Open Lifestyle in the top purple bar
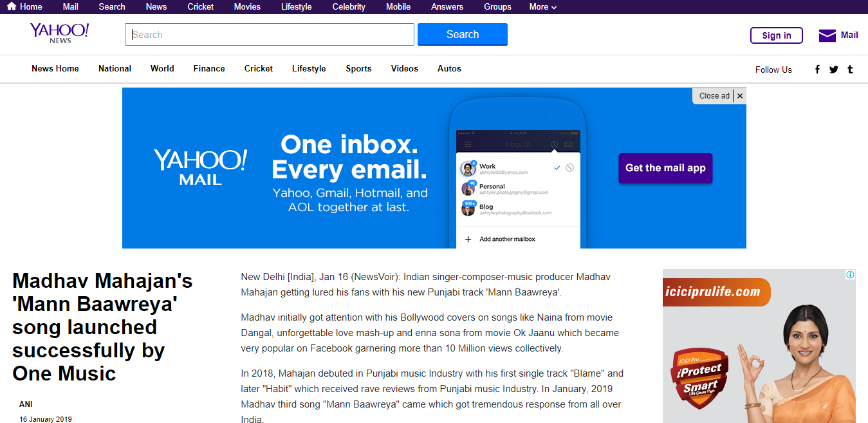The image size is (868, 423). coord(297,7)
